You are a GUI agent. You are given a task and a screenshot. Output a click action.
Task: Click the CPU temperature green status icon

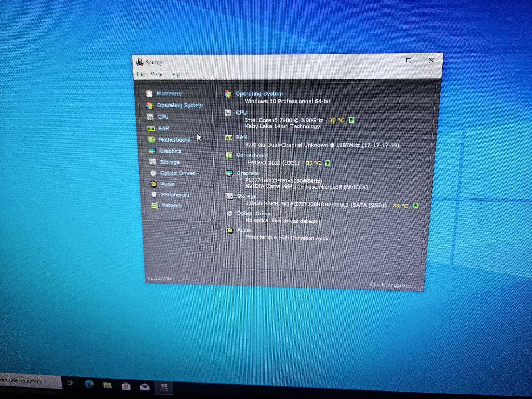coord(351,120)
